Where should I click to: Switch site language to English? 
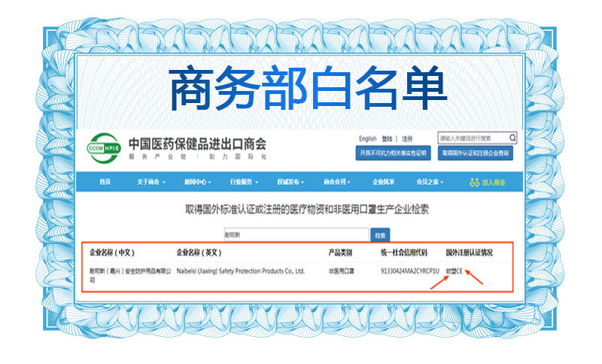367,139
